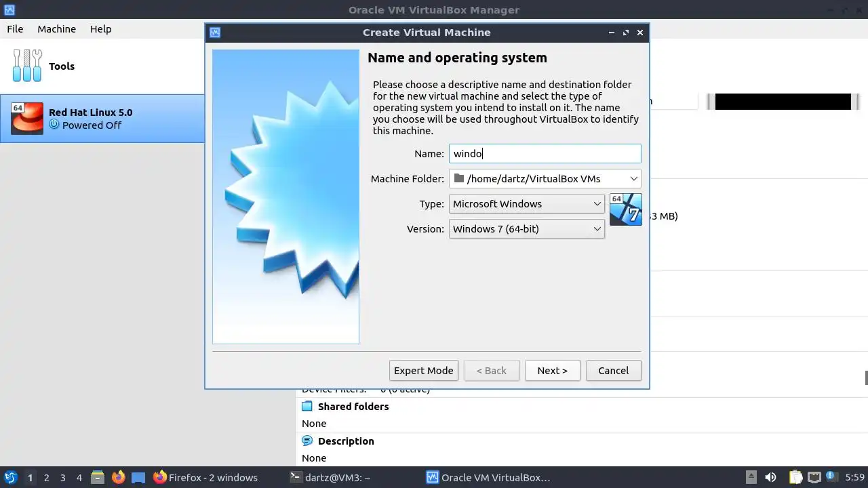Launch Firefox from the taskbar quick launcher
Screen dimensions: 868x488
119,477
